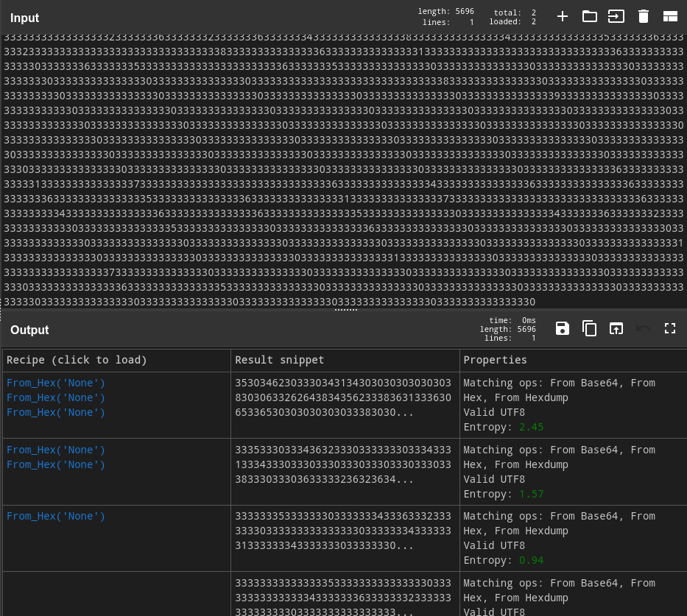Copy raw output to clipboard

point(589,328)
